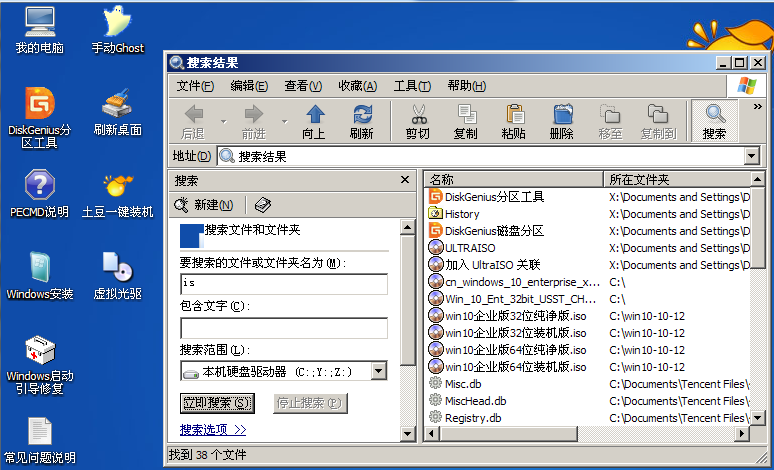Select ULTRAISO result item
This screenshot has width=774, height=470.
coord(462,248)
